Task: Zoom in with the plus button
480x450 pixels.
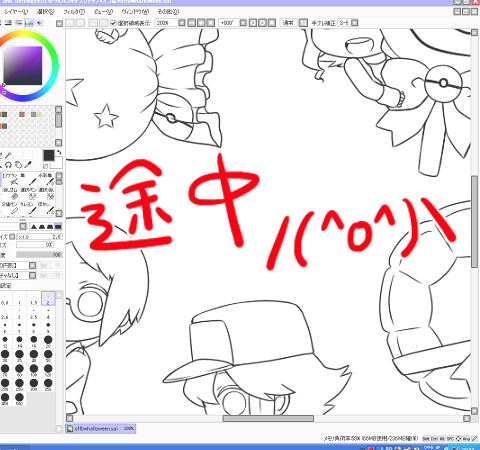Action: (201, 23)
